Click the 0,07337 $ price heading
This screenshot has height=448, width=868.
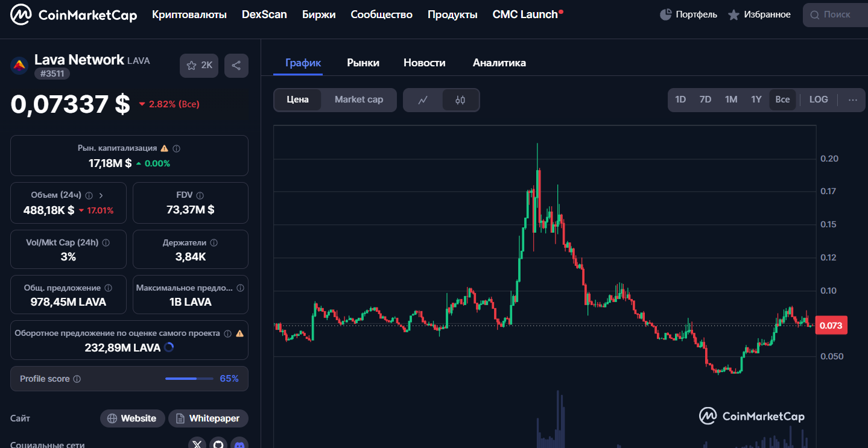[x=71, y=104]
